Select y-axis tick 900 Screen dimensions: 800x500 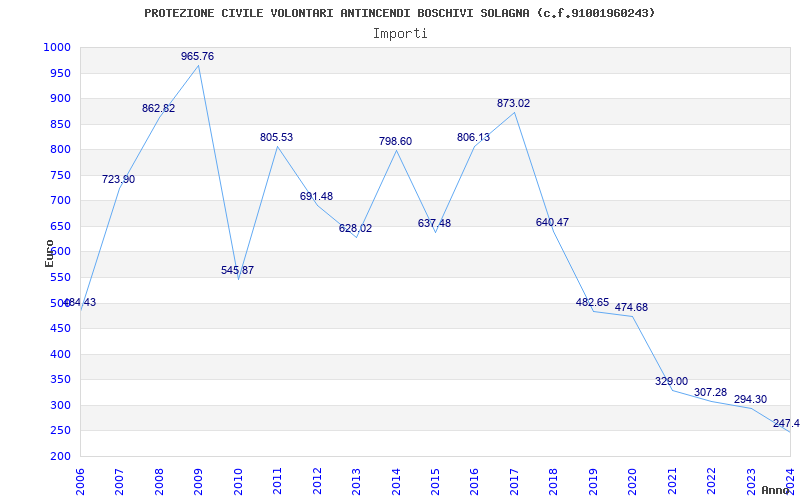click(60, 98)
